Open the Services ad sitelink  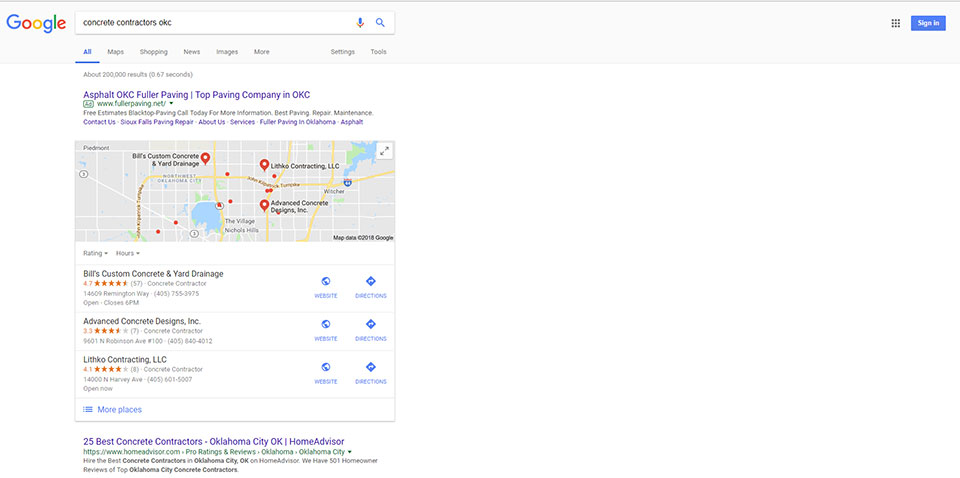click(x=242, y=122)
